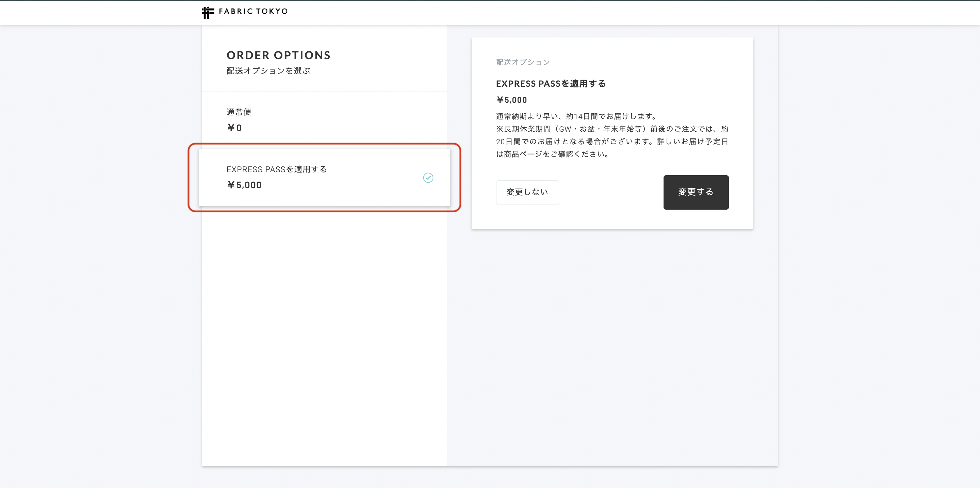This screenshot has height=488, width=980.
Task: Select the 通常便 ¥0 shipping option
Action: pos(325,120)
